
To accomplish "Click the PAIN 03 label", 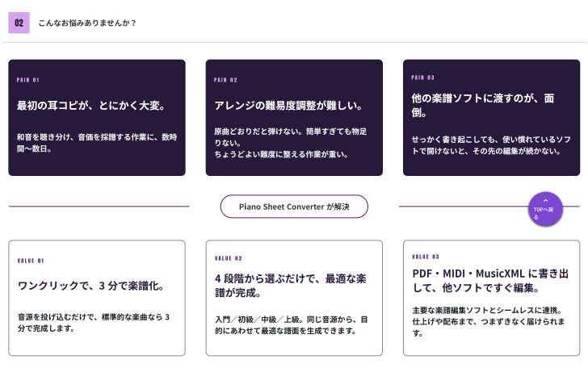I will (422, 77).
